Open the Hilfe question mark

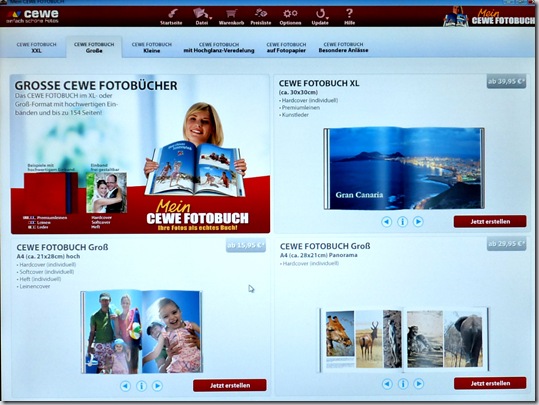349,17
